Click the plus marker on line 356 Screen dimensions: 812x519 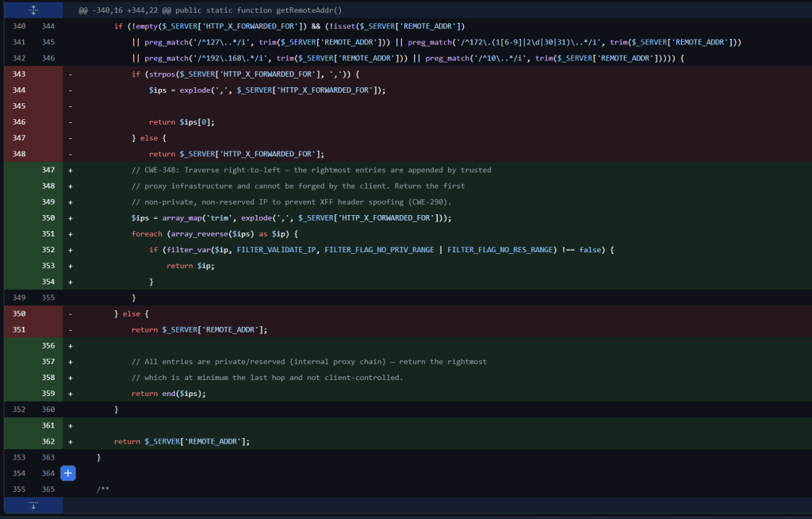pyautogui.click(x=71, y=346)
